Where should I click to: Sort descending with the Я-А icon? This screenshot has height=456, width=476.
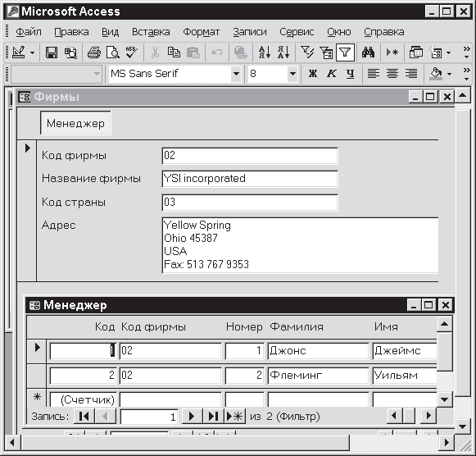click(x=283, y=52)
